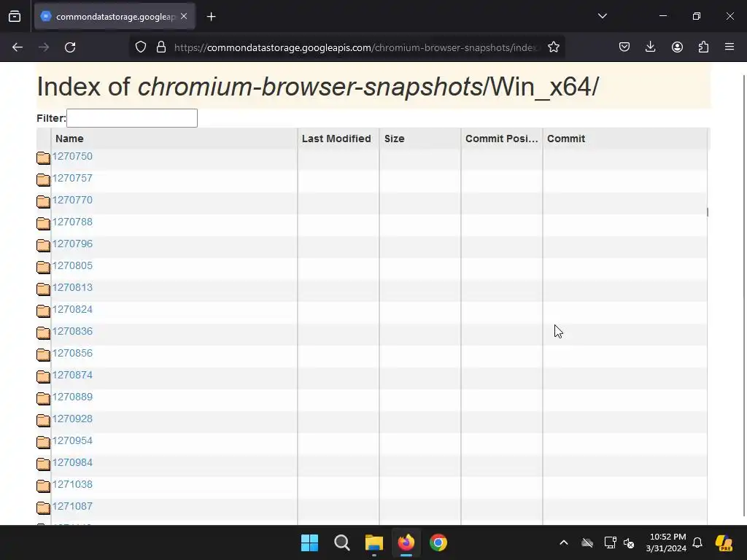Open File Explorer from taskbar
The height and width of the screenshot is (560, 747).
tap(374, 542)
